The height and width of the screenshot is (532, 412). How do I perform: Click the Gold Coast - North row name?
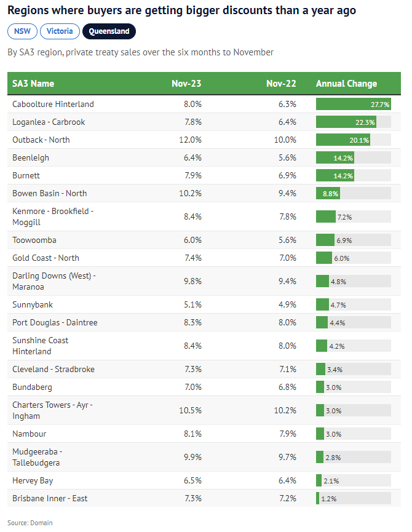pos(46,258)
